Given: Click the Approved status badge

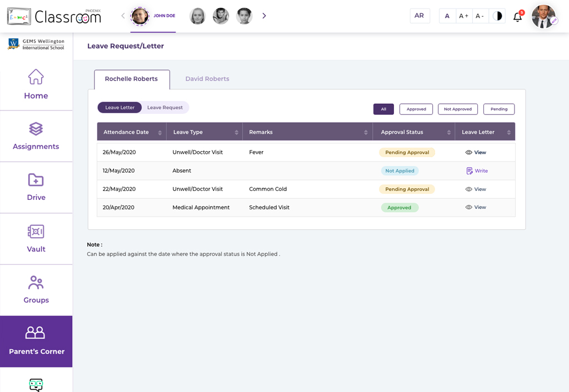Looking at the screenshot, I should point(400,208).
